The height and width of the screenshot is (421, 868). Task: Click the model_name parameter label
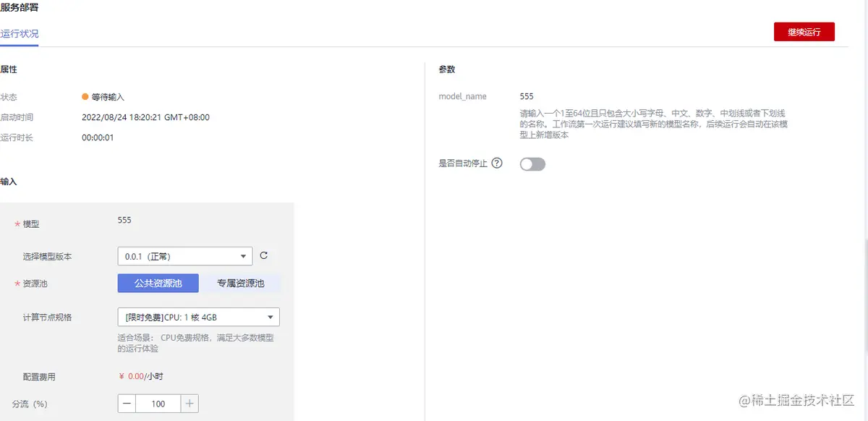(463, 96)
